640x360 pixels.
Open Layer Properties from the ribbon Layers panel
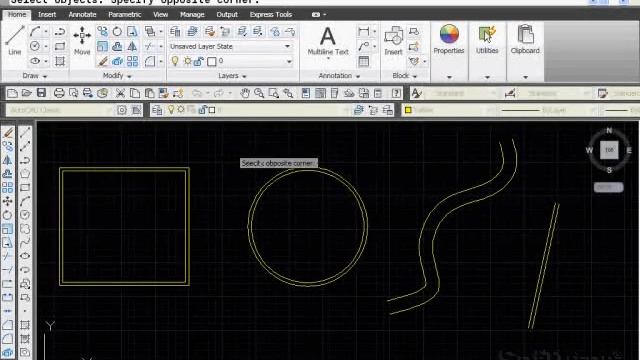(x=175, y=31)
